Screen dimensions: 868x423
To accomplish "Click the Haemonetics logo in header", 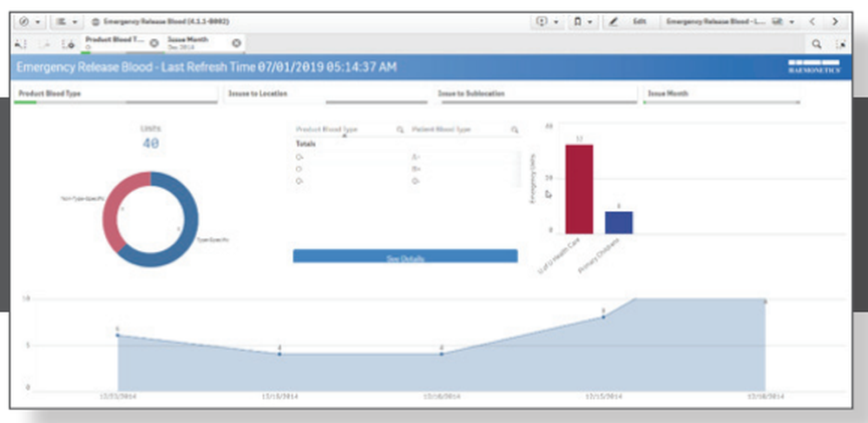I will pos(814,66).
